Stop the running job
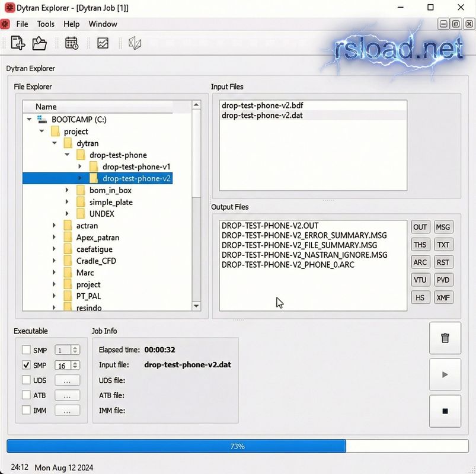Screen dimensions: 476x474 [445, 411]
